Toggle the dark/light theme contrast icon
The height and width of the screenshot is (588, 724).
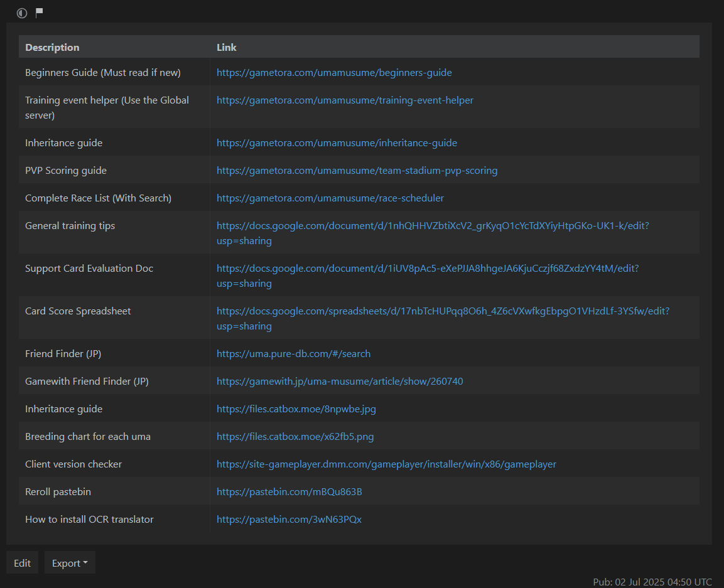[x=22, y=13]
